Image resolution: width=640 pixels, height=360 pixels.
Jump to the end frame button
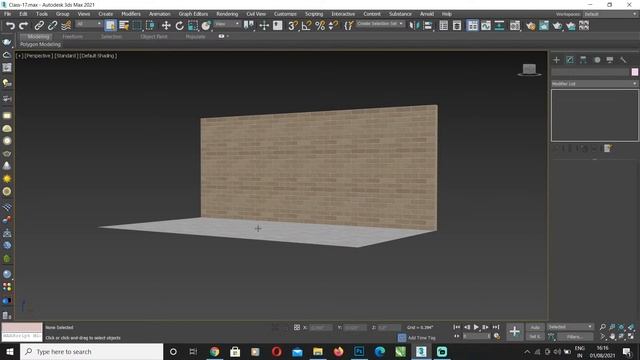(496, 327)
